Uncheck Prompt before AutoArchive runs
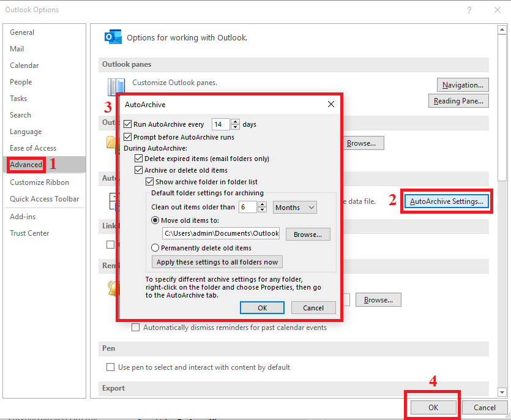511x420 pixels. coord(128,137)
